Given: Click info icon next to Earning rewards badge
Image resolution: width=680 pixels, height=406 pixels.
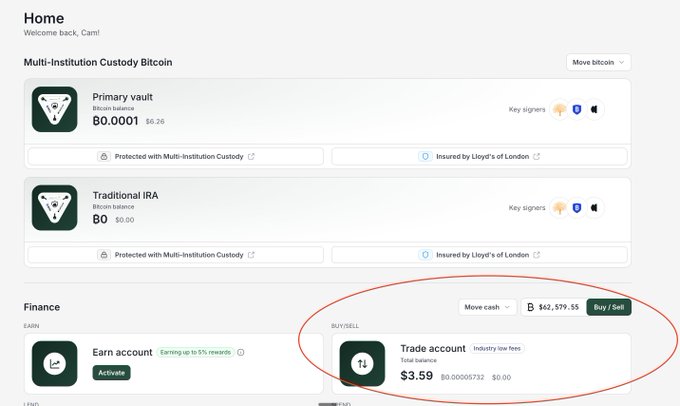Looking at the screenshot, I should tap(241, 352).
